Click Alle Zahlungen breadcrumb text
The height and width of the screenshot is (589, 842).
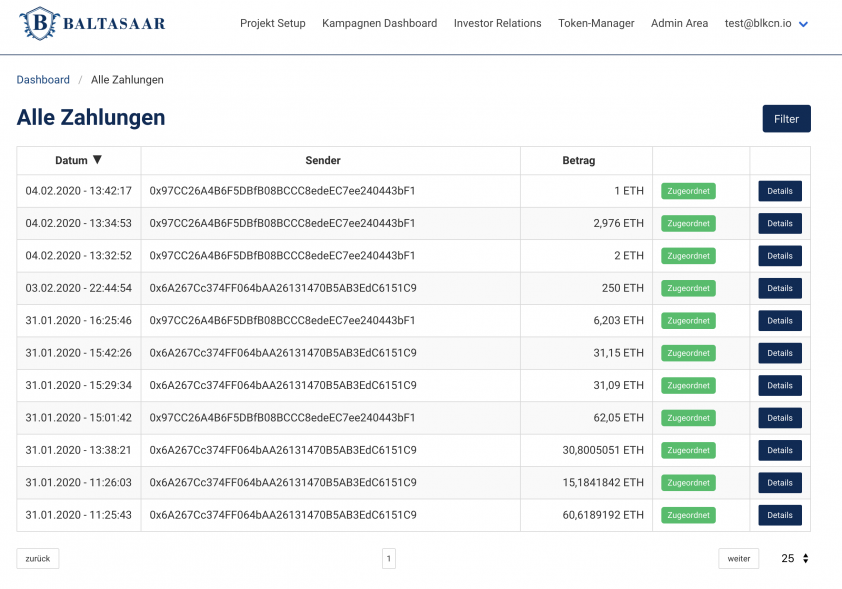tap(127, 80)
